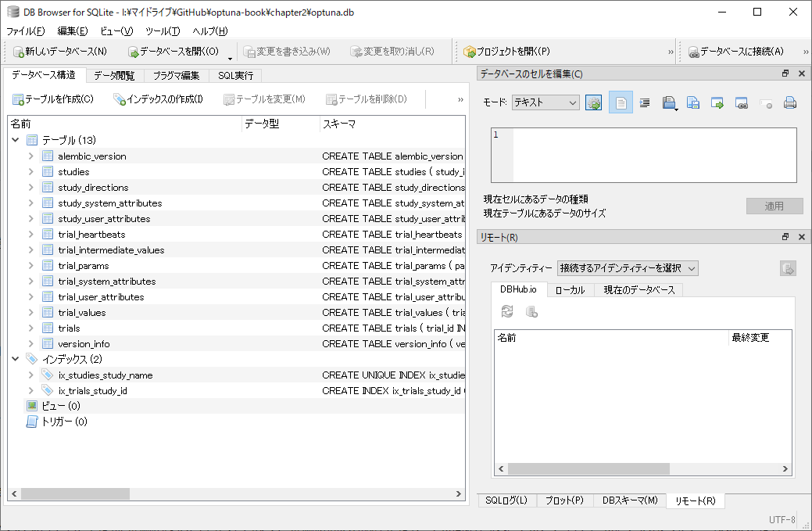This screenshot has width=812, height=531.
Task: Click the 適用 apply button
Action: pos(774,206)
